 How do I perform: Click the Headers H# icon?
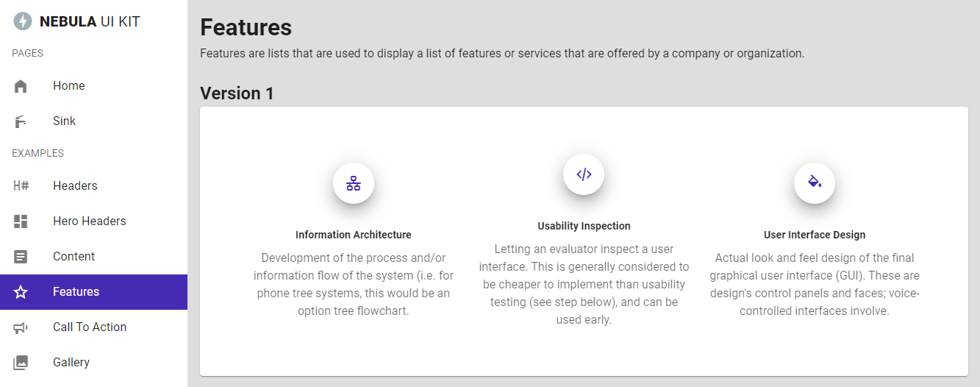(x=21, y=186)
